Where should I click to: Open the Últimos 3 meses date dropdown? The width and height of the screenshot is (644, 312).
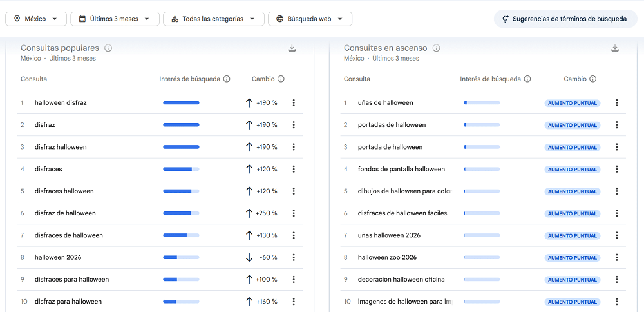(x=115, y=19)
